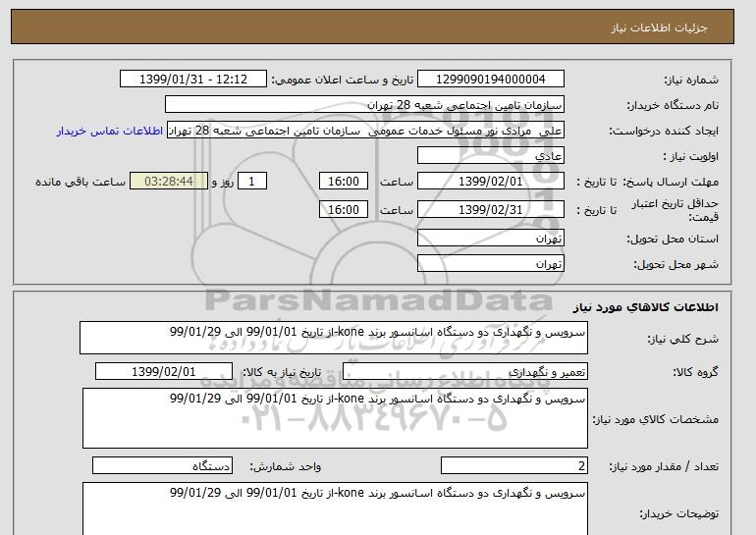Click the حداقل تاریخ اعتبار قیمت label
Viewport: 756px width, 535px height.
675,210
